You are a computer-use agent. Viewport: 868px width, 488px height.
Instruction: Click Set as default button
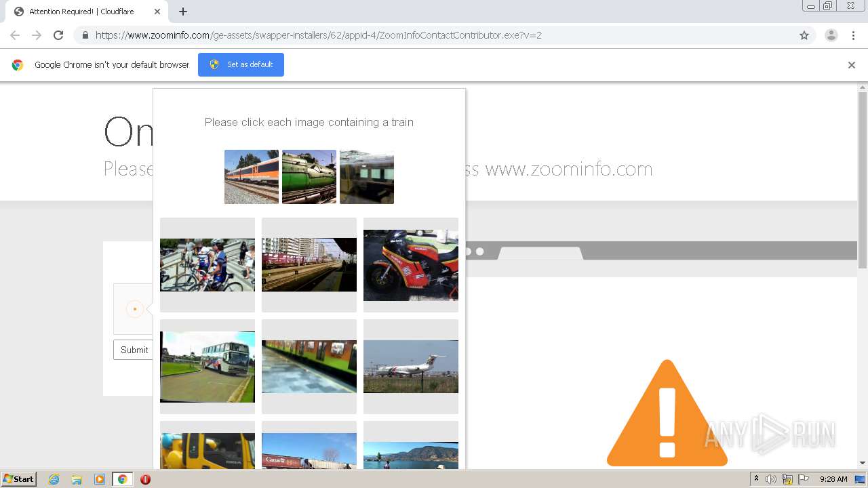pyautogui.click(x=241, y=64)
